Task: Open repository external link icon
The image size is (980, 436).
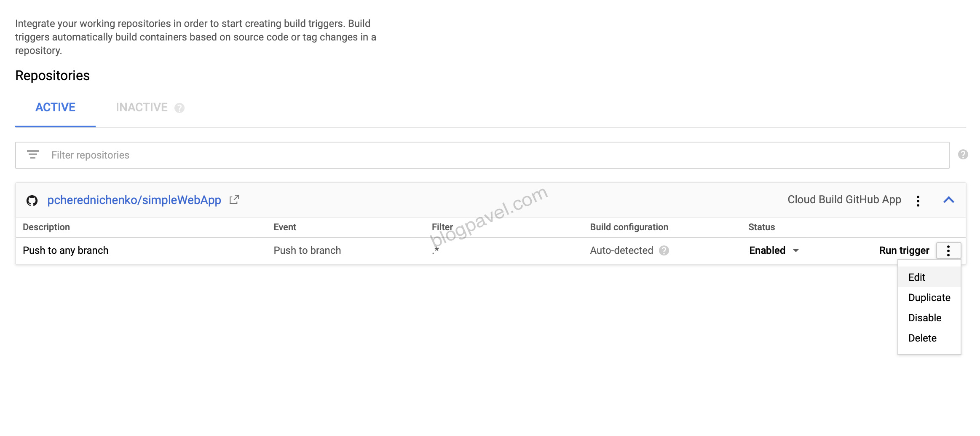Action: (234, 200)
